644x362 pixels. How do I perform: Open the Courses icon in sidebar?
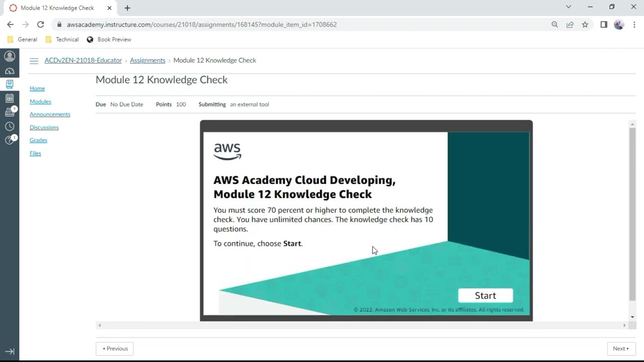tap(10, 84)
